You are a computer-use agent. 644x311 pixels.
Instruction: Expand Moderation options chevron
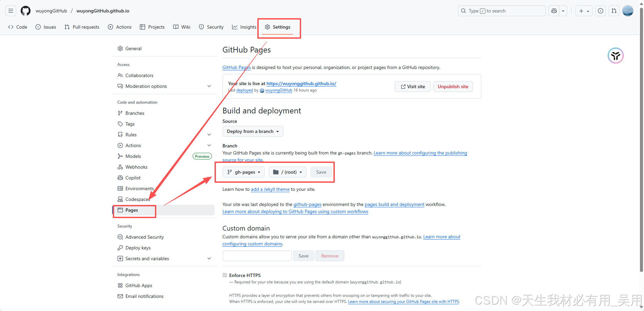[209, 86]
